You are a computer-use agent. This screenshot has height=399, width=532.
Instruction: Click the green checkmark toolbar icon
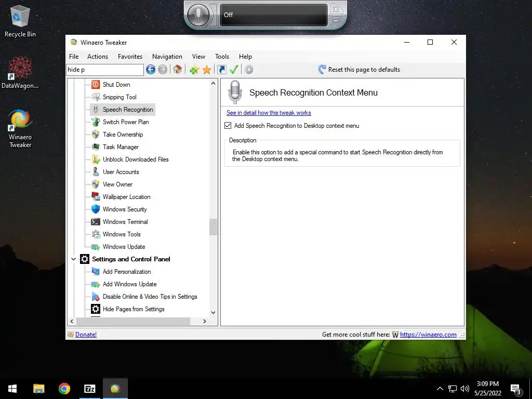click(234, 70)
